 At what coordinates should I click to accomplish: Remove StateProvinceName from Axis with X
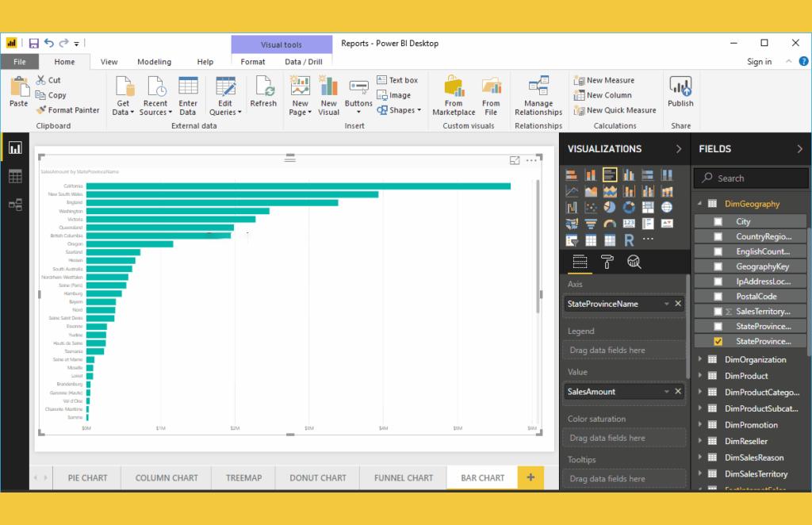(678, 304)
